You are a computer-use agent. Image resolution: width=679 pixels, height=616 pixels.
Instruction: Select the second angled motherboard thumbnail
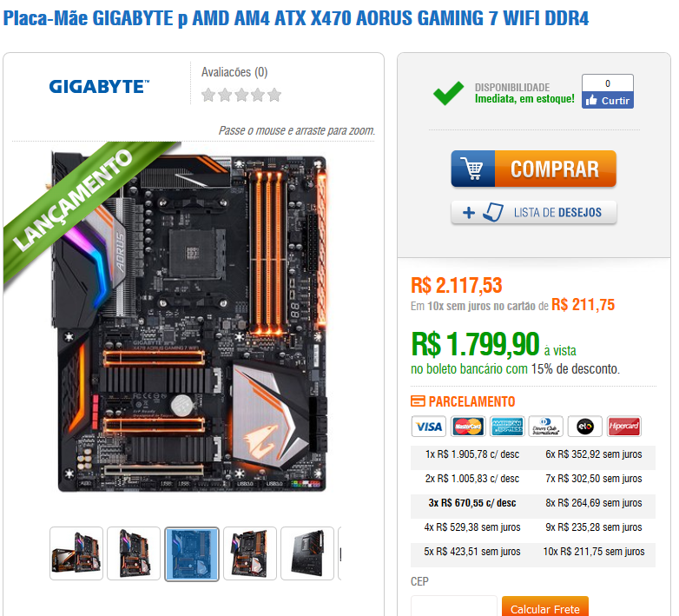[x=134, y=553]
